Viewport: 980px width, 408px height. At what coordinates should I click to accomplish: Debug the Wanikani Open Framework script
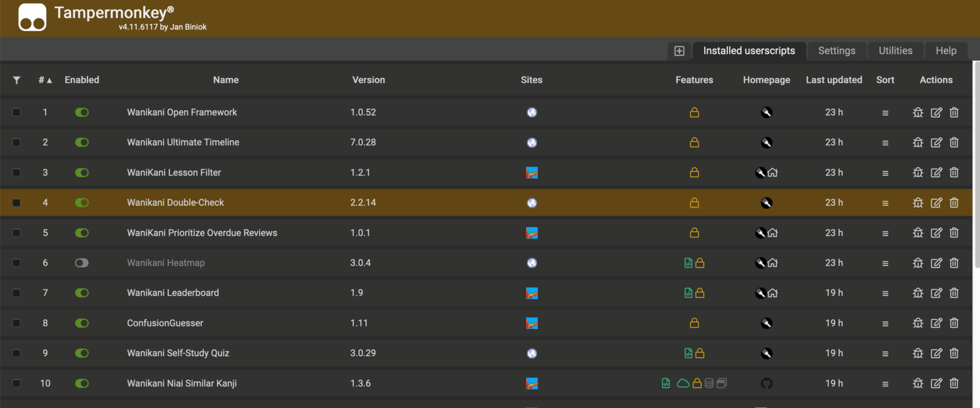918,113
